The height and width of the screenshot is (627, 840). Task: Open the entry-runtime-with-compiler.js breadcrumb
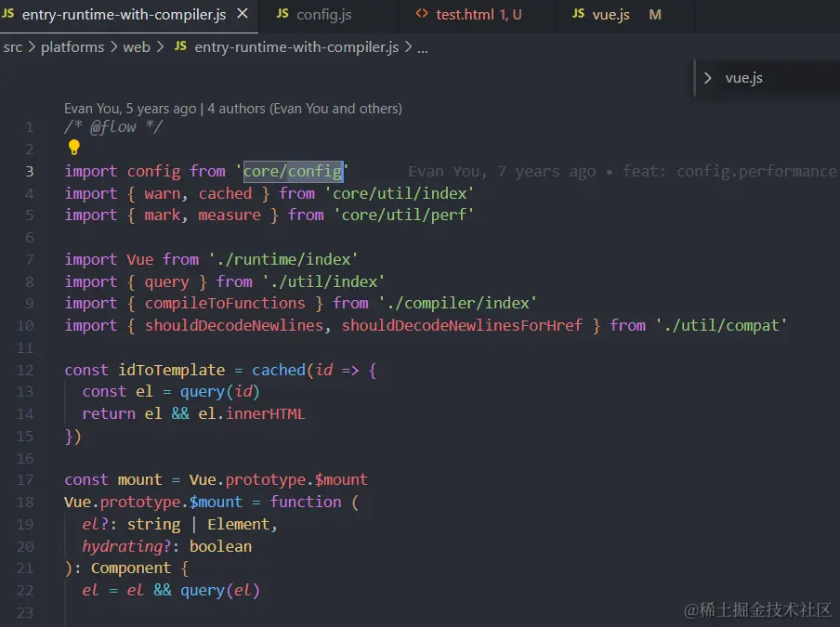pos(296,47)
